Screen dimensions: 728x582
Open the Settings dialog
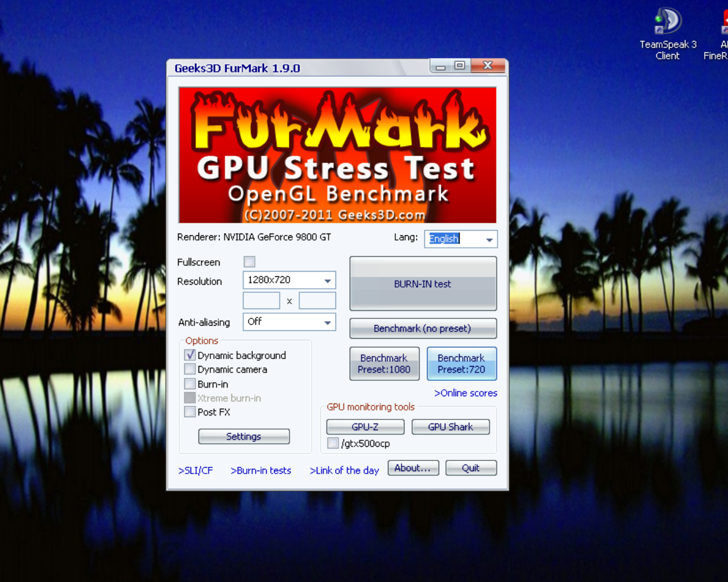[x=243, y=436]
